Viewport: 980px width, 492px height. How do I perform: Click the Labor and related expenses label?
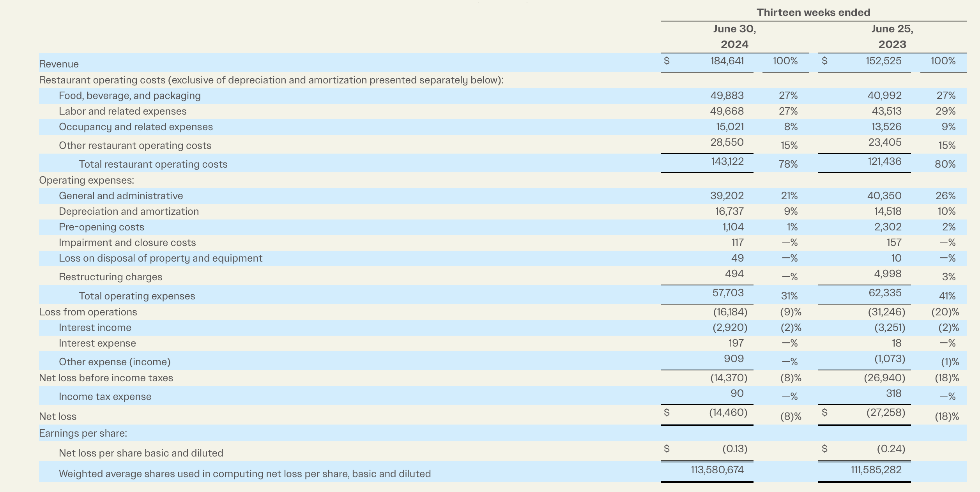tap(123, 111)
